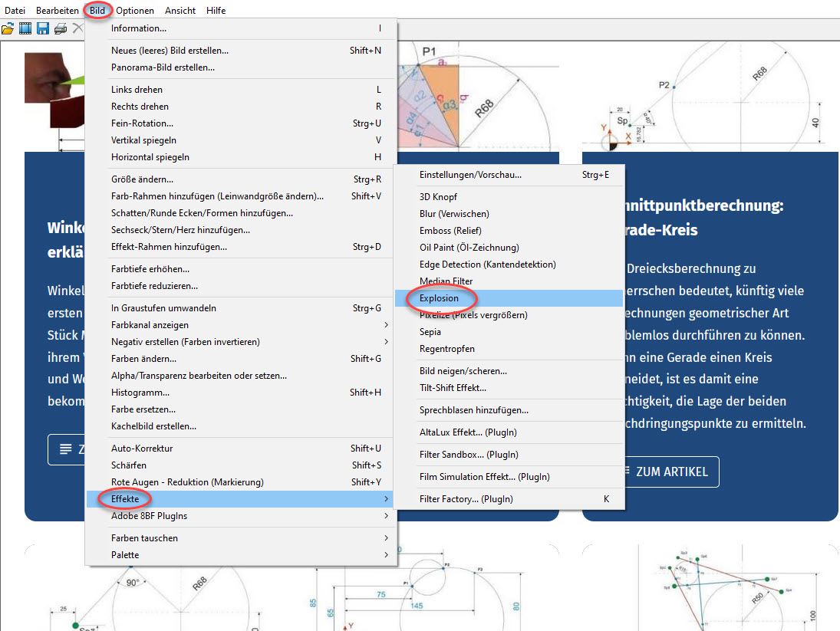Open Bild neigen/scheren... entry
The image size is (840, 631).
(509, 371)
